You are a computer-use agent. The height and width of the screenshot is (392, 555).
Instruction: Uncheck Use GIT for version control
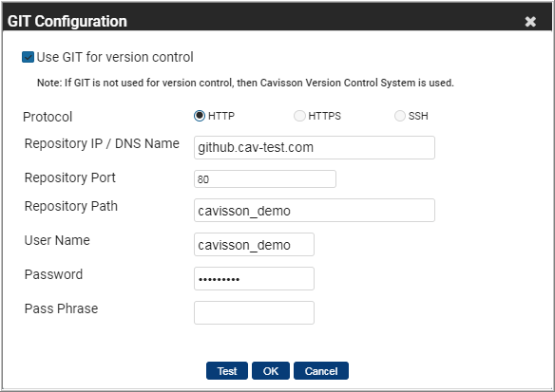click(28, 57)
